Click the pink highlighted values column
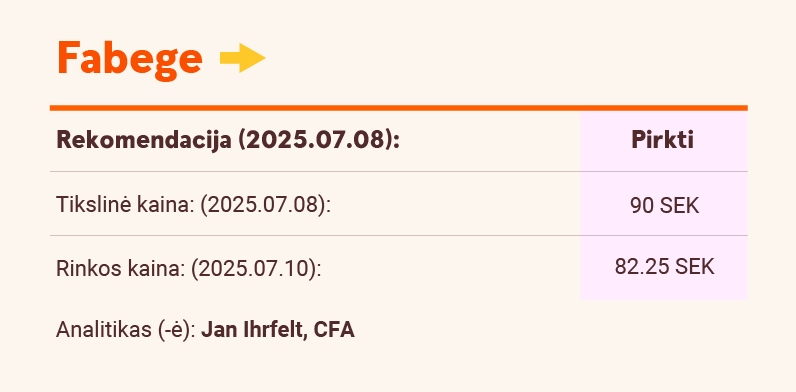The width and height of the screenshot is (796, 392). (x=664, y=205)
